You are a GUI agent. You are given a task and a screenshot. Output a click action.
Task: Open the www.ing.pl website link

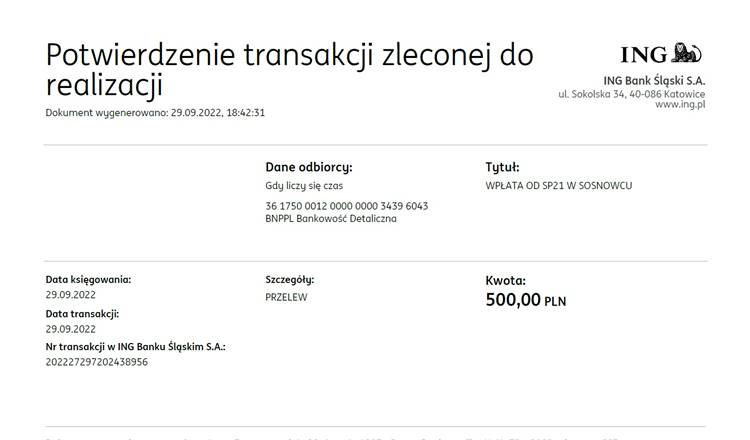[680, 104]
